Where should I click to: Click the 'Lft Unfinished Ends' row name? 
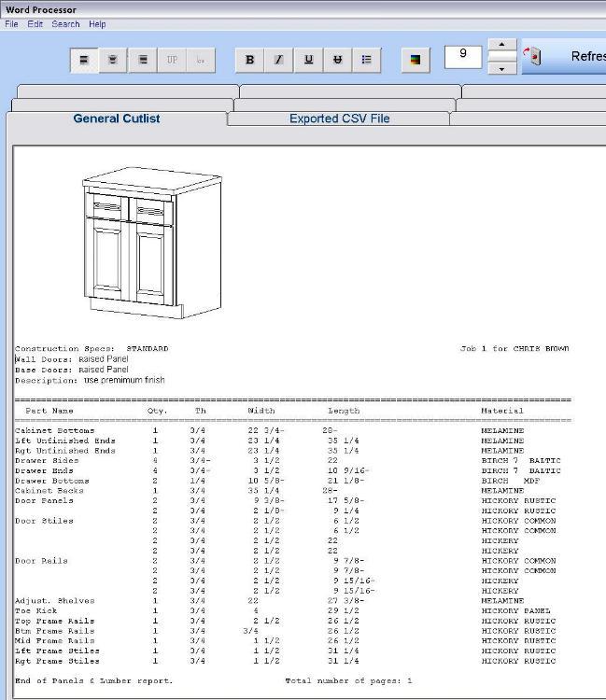point(65,441)
